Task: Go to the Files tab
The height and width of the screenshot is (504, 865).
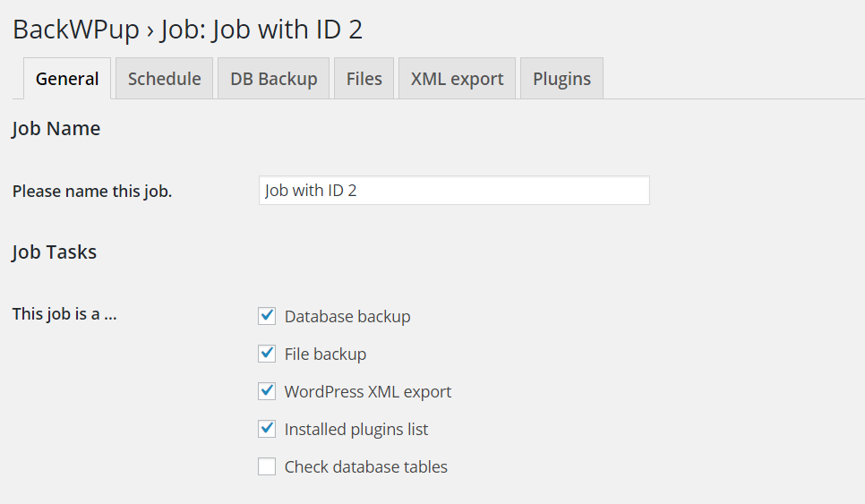Action: click(364, 79)
